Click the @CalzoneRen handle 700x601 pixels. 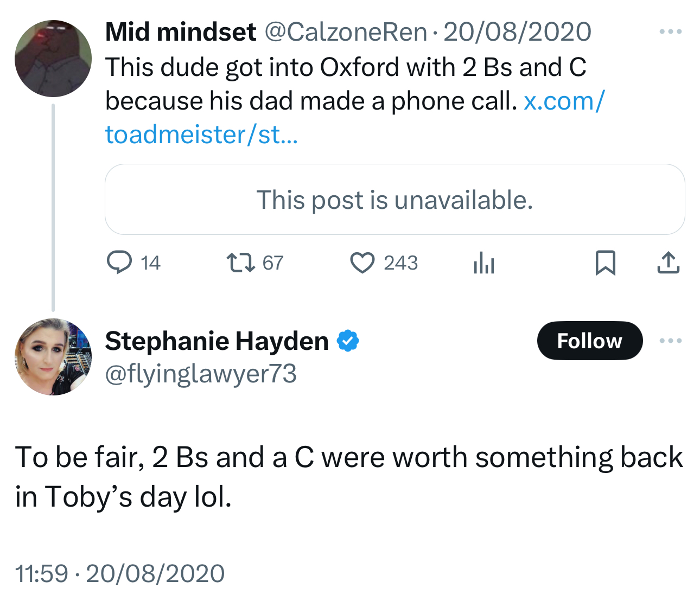point(346,32)
